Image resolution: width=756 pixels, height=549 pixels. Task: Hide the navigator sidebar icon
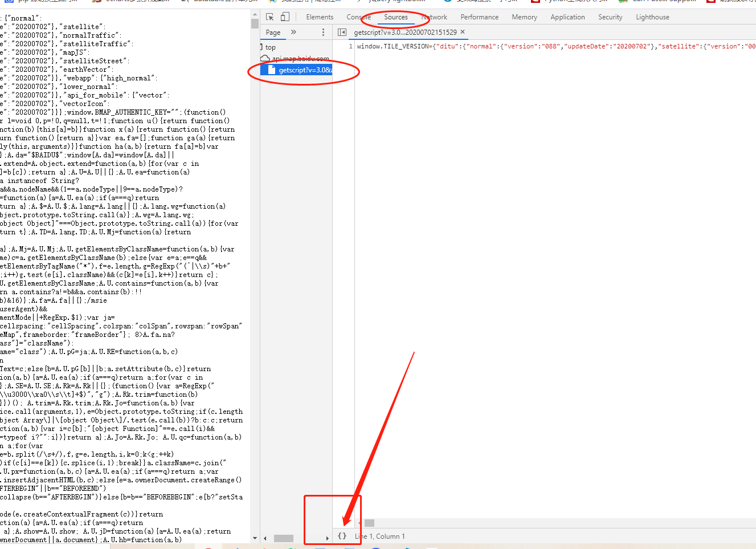click(342, 32)
